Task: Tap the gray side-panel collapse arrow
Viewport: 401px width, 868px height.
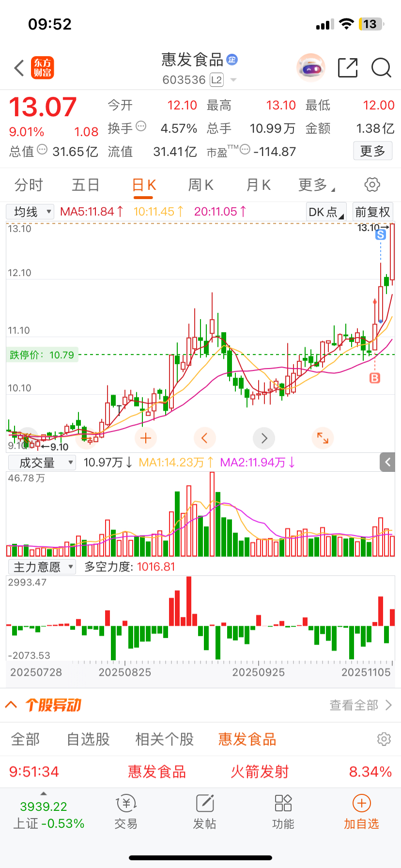Action: [387, 462]
